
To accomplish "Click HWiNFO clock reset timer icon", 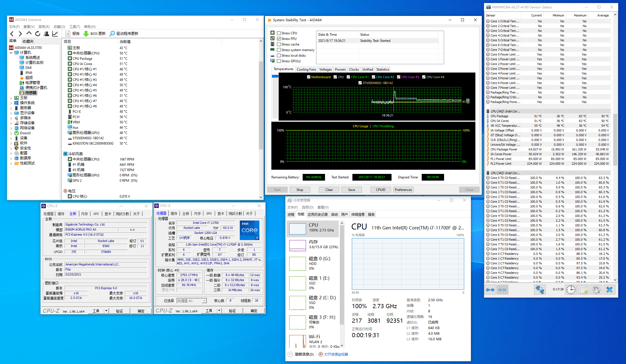I will tap(571, 290).
